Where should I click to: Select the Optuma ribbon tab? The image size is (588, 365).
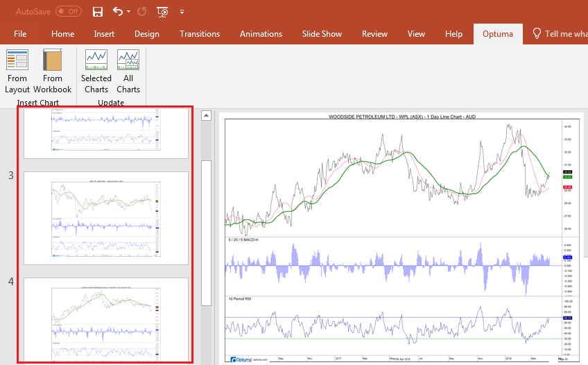[x=498, y=34]
